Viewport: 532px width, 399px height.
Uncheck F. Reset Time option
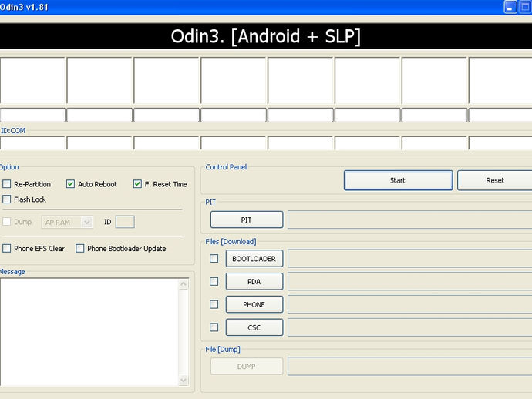tap(137, 184)
